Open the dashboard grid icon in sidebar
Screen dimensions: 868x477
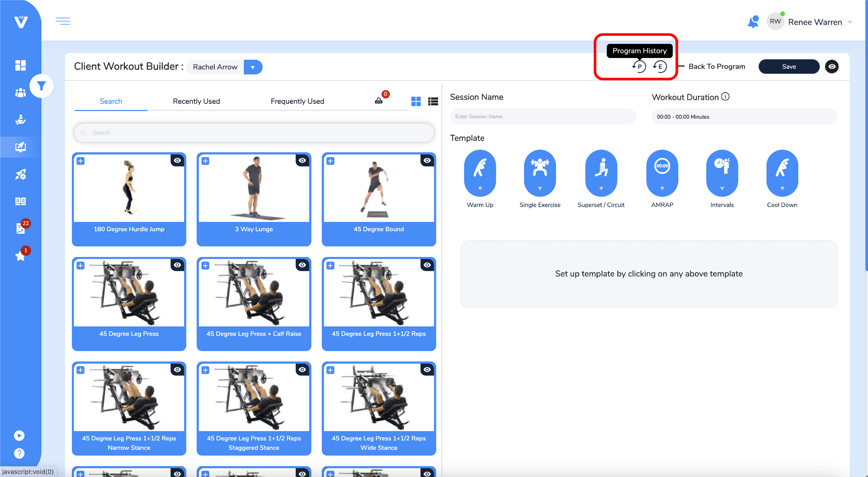tap(20, 65)
